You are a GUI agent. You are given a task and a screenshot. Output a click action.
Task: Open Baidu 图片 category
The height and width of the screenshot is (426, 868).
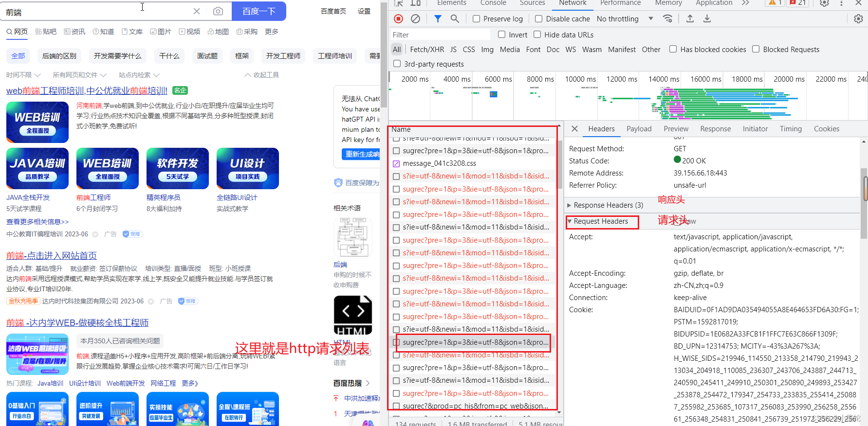(161, 32)
